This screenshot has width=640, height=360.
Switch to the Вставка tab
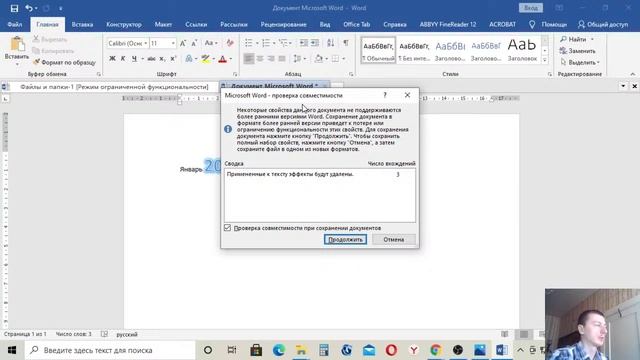click(x=82, y=24)
